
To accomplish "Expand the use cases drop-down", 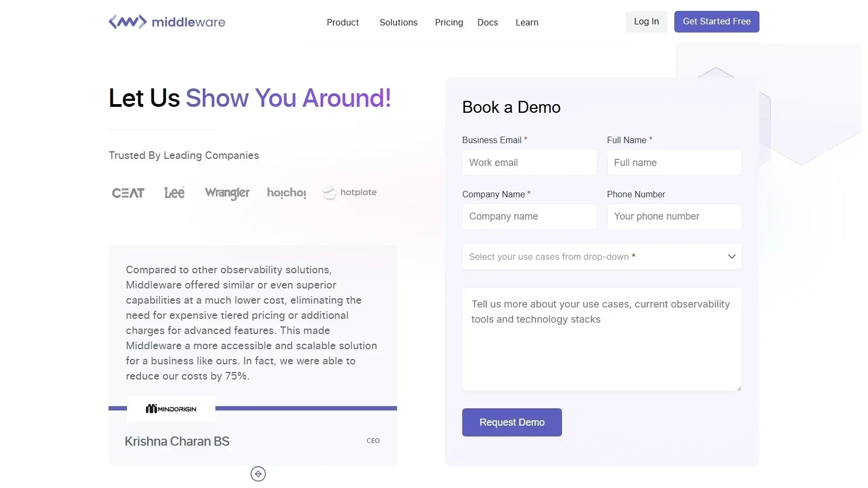I will (x=602, y=256).
